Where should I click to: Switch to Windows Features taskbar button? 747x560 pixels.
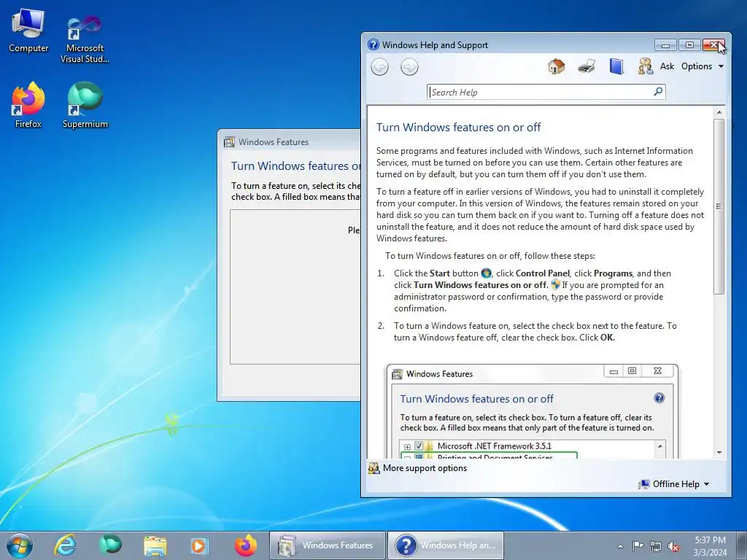328,545
